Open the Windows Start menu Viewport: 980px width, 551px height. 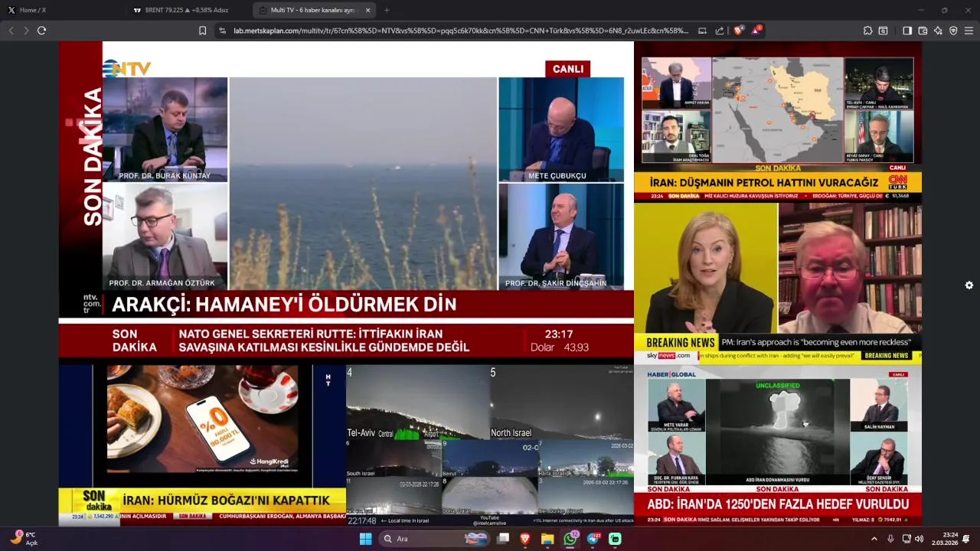(365, 539)
